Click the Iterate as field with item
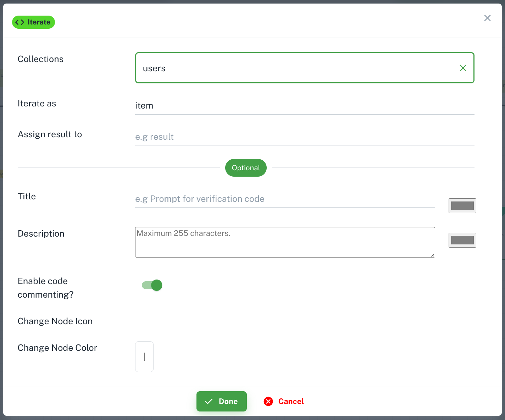Viewport: 505px width, 420px height. (305, 106)
